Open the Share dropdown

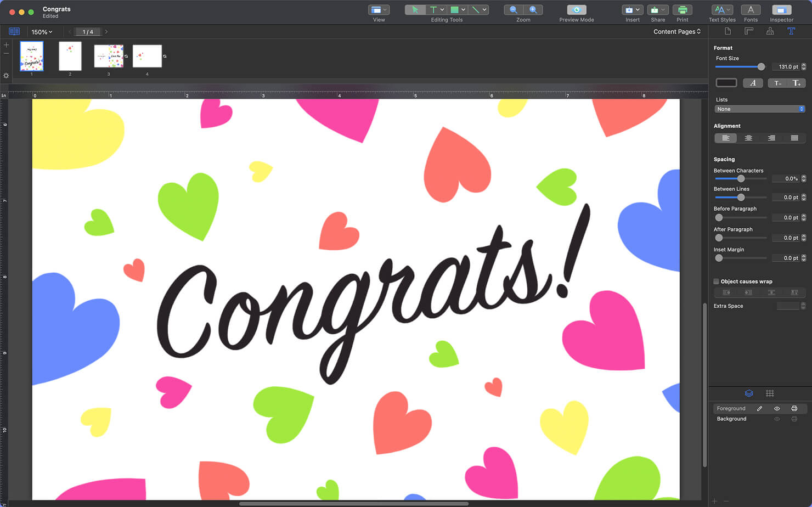click(x=658, y=10)
